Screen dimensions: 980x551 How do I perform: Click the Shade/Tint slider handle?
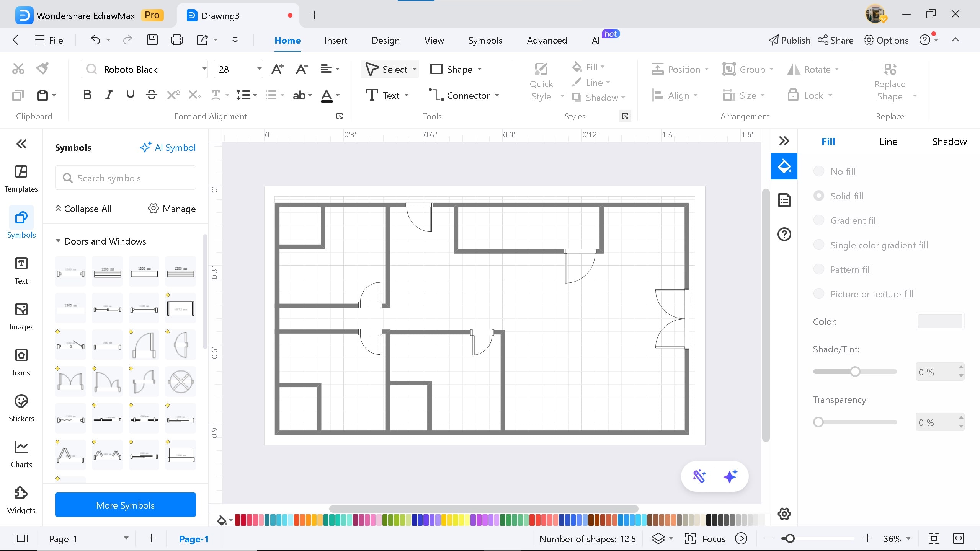click(855, 372)
